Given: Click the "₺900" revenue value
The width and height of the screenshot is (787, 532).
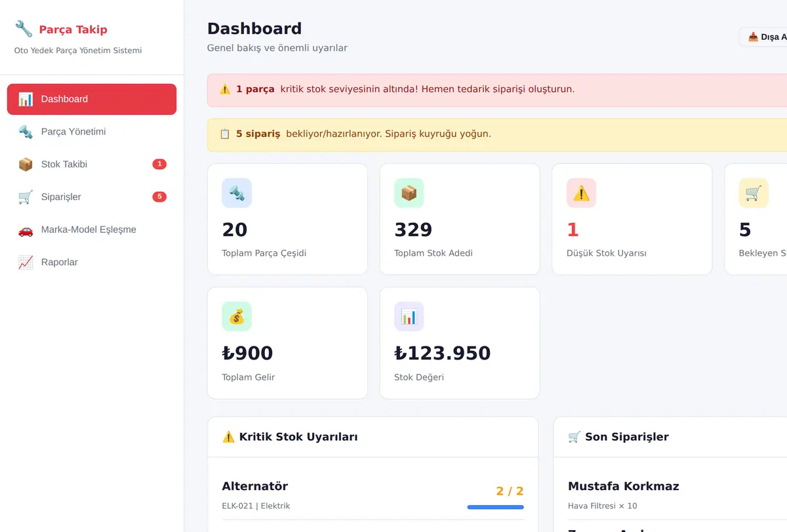Looking at the screenshot, I should coord(247,353).
